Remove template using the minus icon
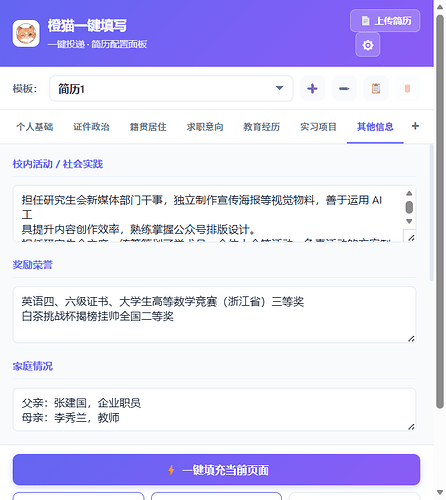 coord(344,88)
